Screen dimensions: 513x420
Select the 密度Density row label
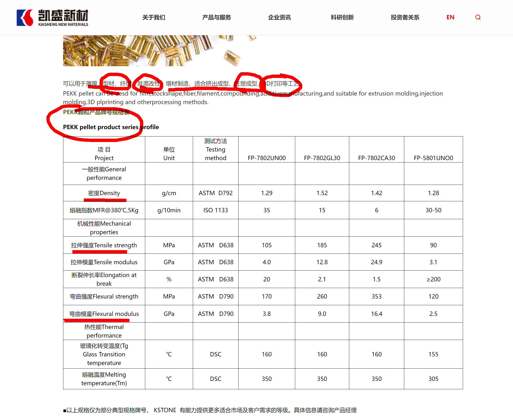click(x=104, y=193)
